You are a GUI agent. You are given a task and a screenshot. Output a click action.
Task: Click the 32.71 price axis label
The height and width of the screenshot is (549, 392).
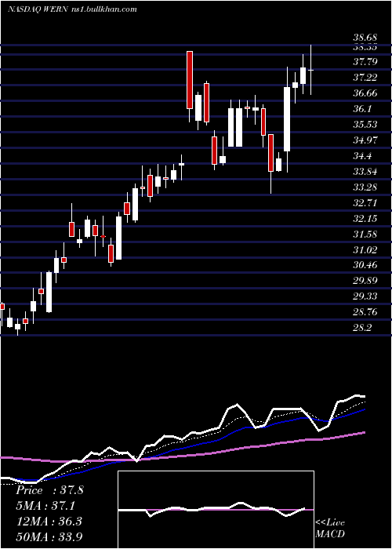coord(365,202)
